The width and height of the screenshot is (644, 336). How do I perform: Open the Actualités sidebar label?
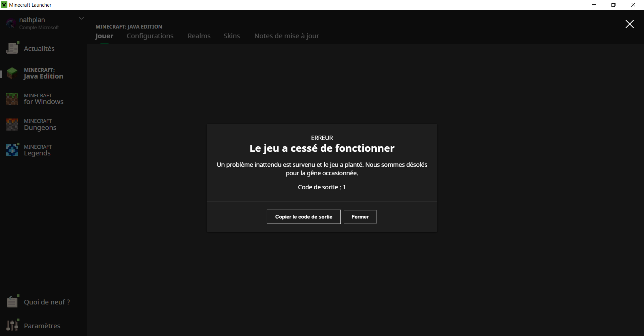(39, 49)
